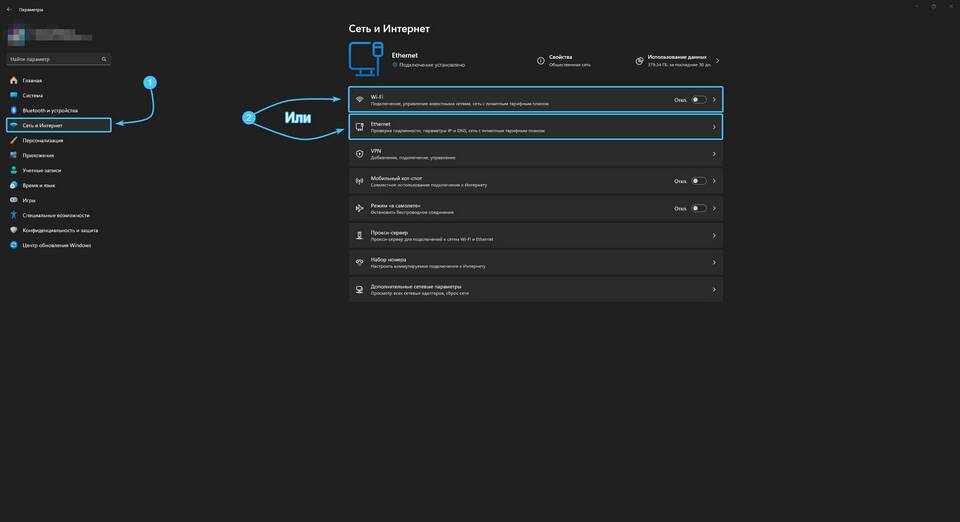Click the airplane icon of Режим «в самолете»
This screenshot has height=522, width=960.
click(359, 208)
